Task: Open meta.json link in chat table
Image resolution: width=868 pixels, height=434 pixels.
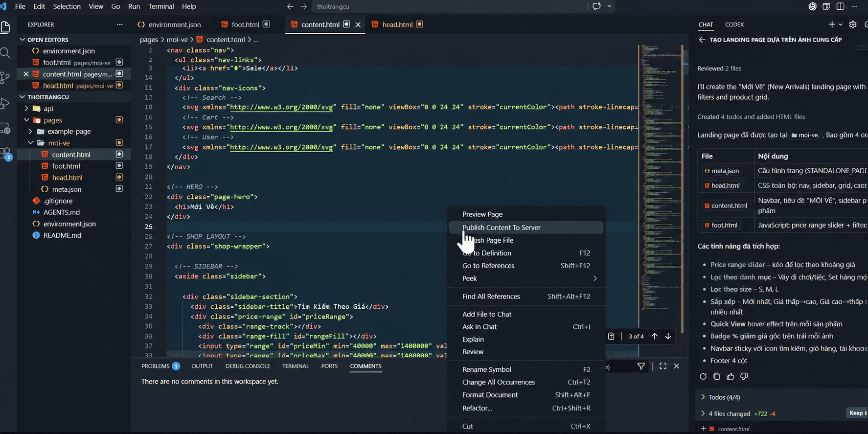Action: pos(722,171)
